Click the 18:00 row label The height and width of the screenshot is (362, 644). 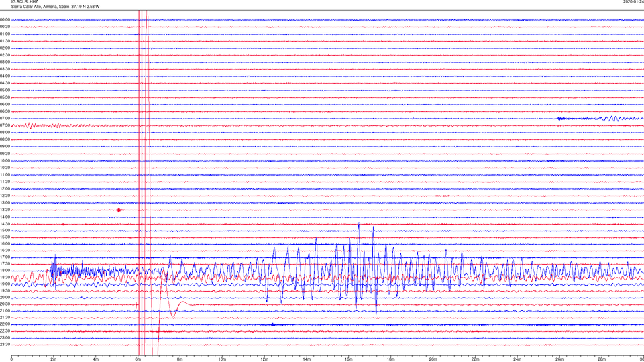click(5, 270)
